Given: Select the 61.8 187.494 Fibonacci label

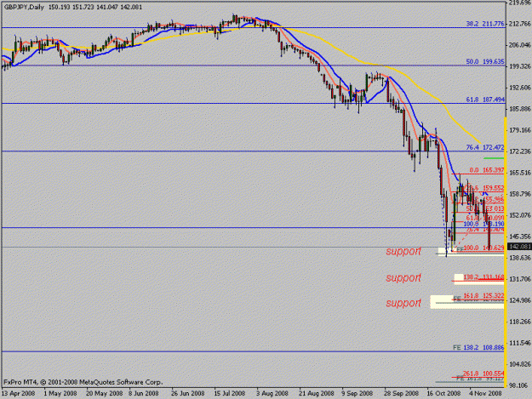Looking at the screenshot, I should [485, 100].
